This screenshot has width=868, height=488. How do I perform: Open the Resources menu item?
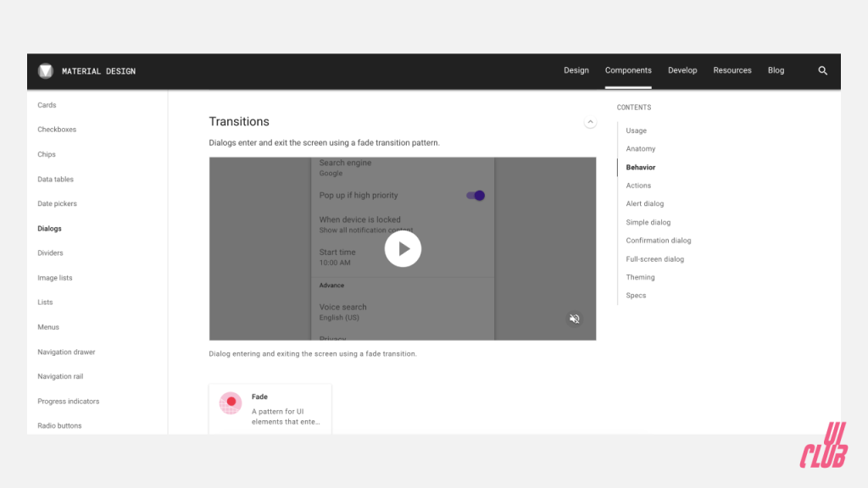point(732,71)
